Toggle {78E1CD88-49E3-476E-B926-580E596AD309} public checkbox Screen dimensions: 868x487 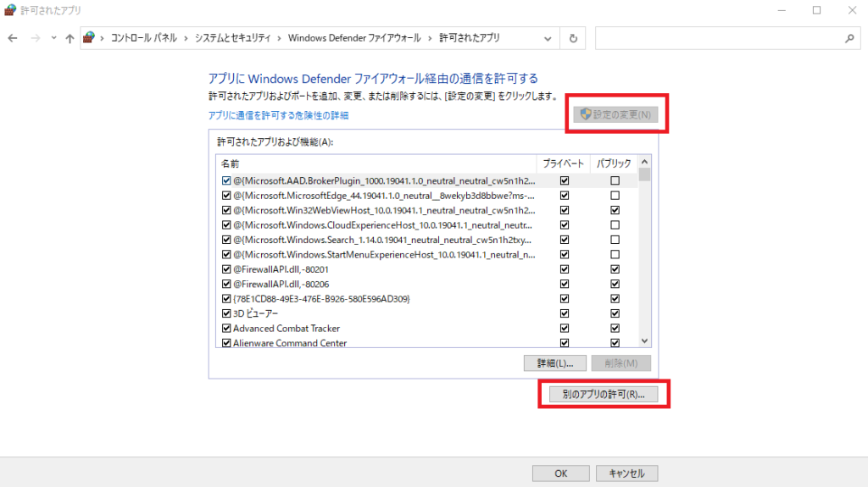[x=615, y=299]
